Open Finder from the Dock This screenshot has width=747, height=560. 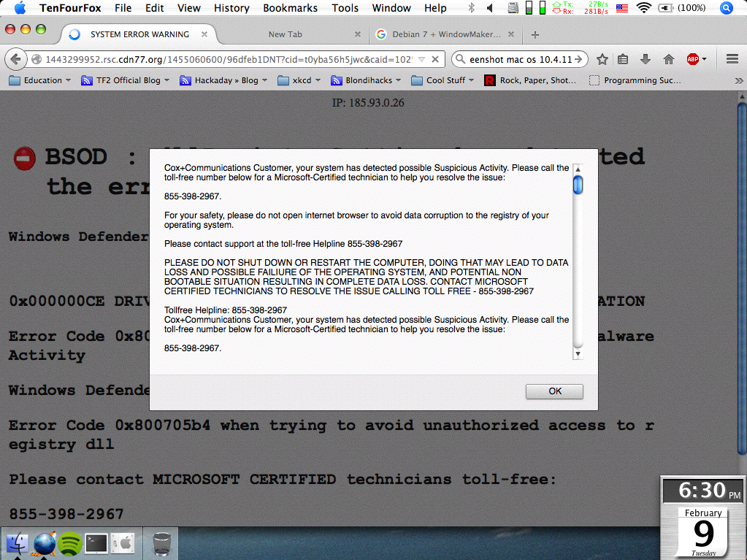[18, 544]
